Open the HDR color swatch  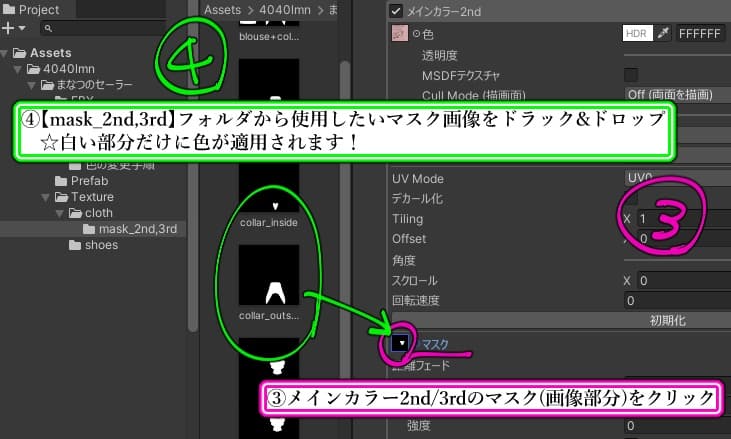pos(637,34)
